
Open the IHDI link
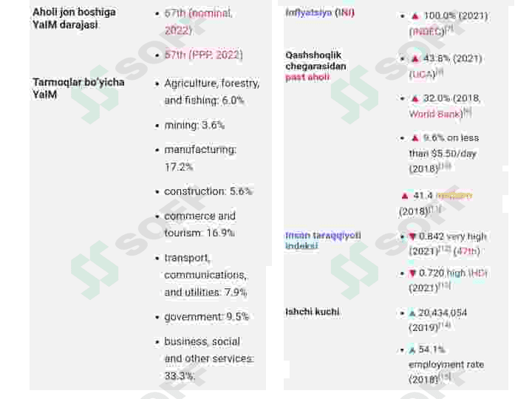click(x=478, y=273)
